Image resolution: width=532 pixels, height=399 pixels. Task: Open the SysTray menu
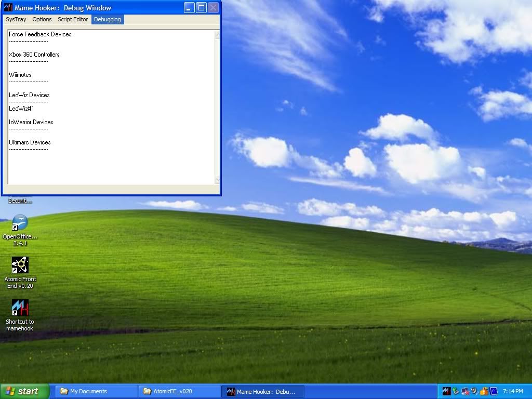[16, 19]
